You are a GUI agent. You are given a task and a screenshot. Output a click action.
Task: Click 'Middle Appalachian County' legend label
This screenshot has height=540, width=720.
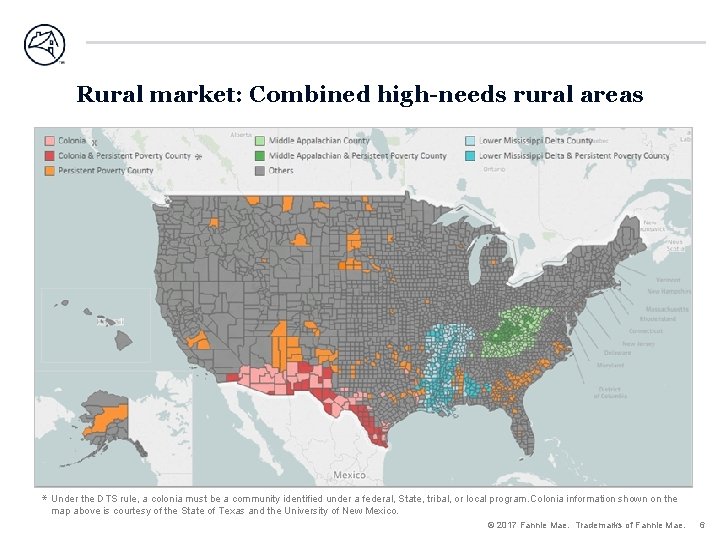[x=319, y=141]
